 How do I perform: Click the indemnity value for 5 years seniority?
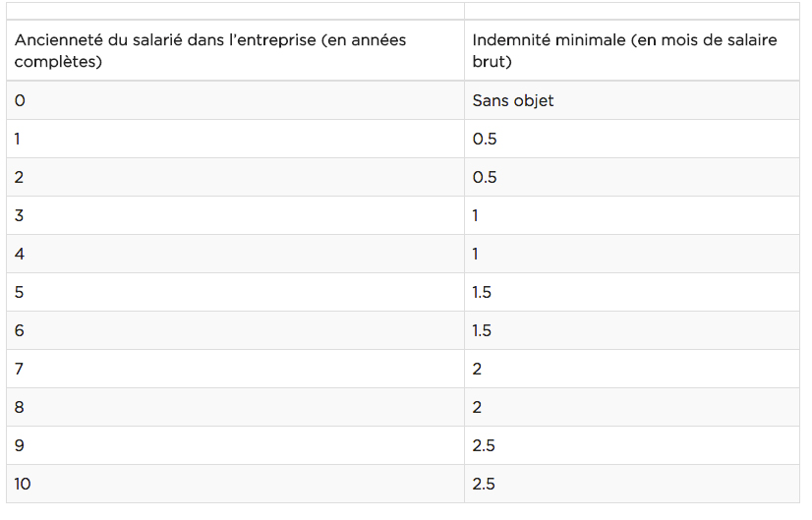click(x=482, y=292)
